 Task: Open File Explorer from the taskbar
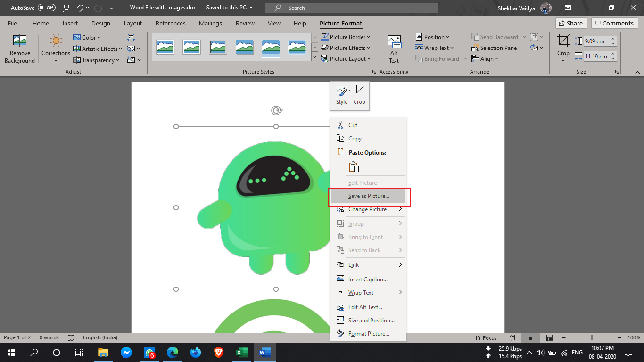coord(103,353)
